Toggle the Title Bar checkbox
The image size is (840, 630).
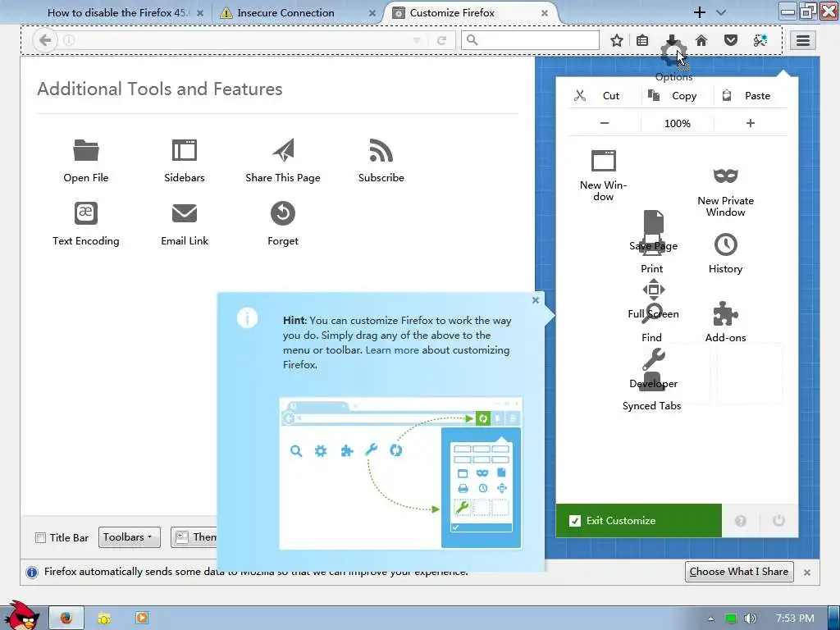[41, 537]
